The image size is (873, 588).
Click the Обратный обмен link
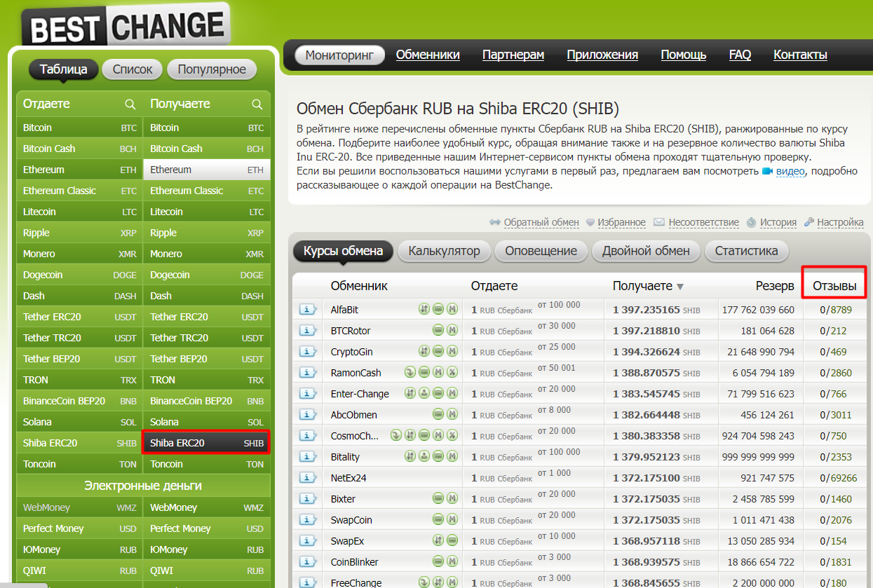541,222
